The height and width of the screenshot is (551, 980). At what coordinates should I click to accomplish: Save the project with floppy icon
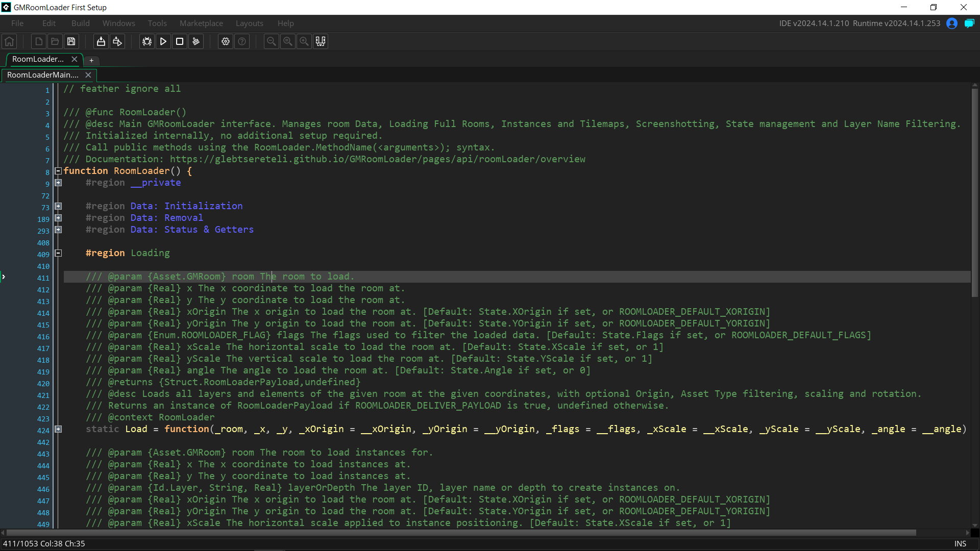coord(71,42)
